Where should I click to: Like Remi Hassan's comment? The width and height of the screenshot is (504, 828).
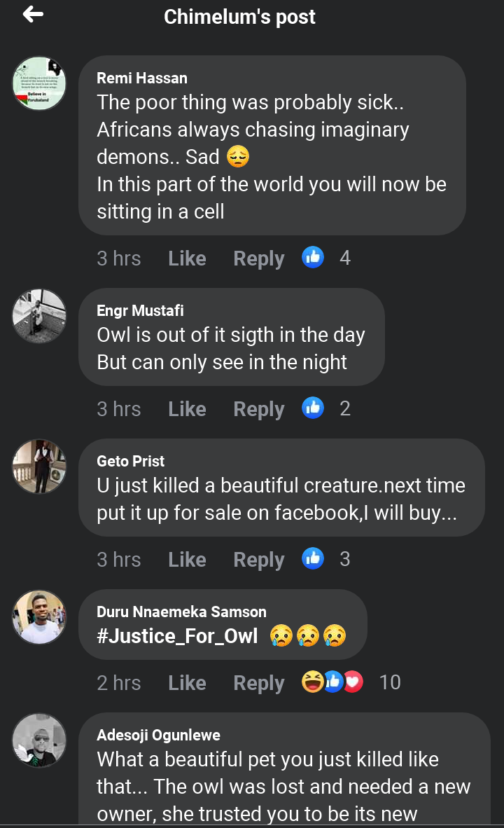click(187, 258)
